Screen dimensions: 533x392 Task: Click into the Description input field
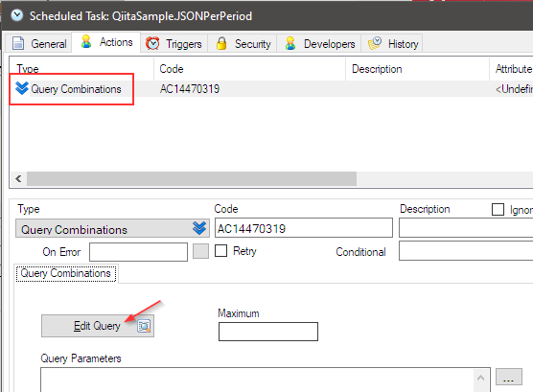(466, 228)
